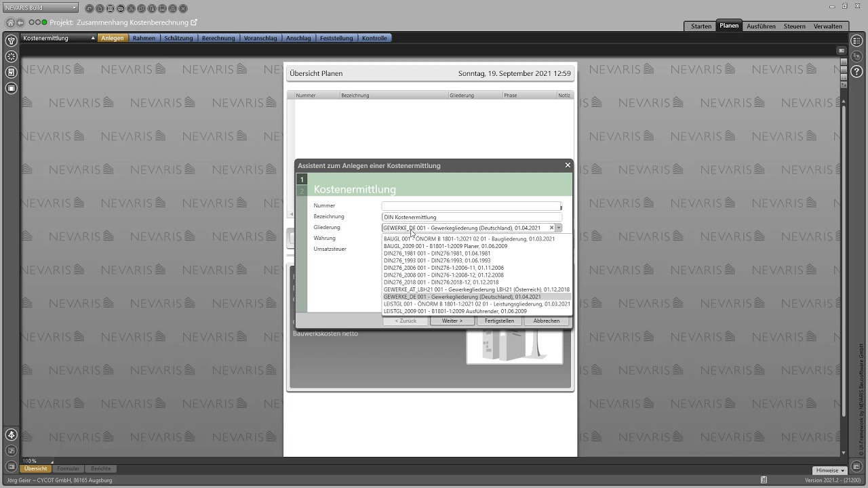868x488 pixels.
Task: Go to the Anschlag tab
Action: (x=298, y=38)
